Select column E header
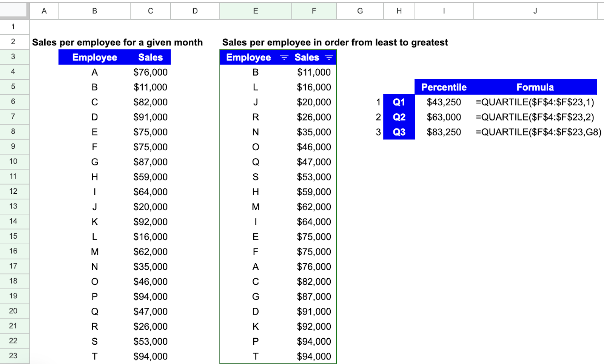 click(256, 11)
